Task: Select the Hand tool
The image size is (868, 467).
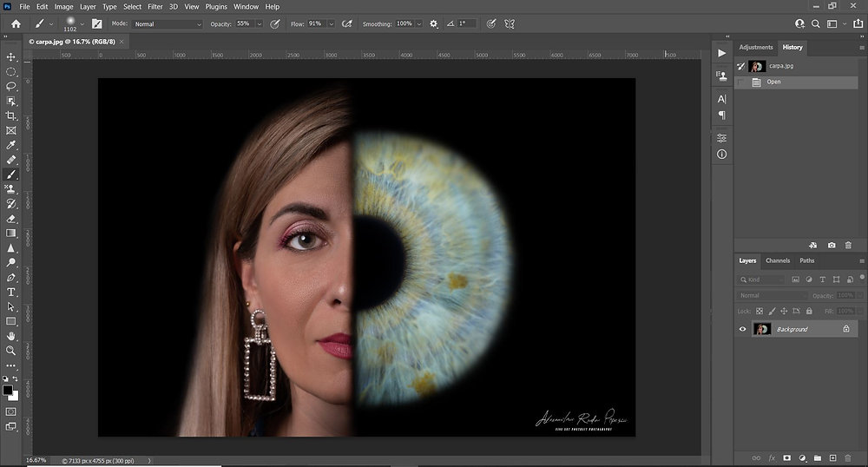Action: tap(11, 336)
